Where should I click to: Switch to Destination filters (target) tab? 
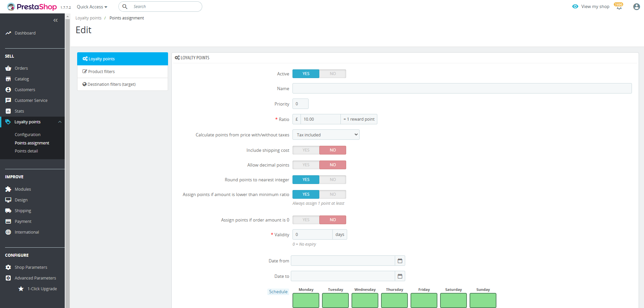point(122,84)
